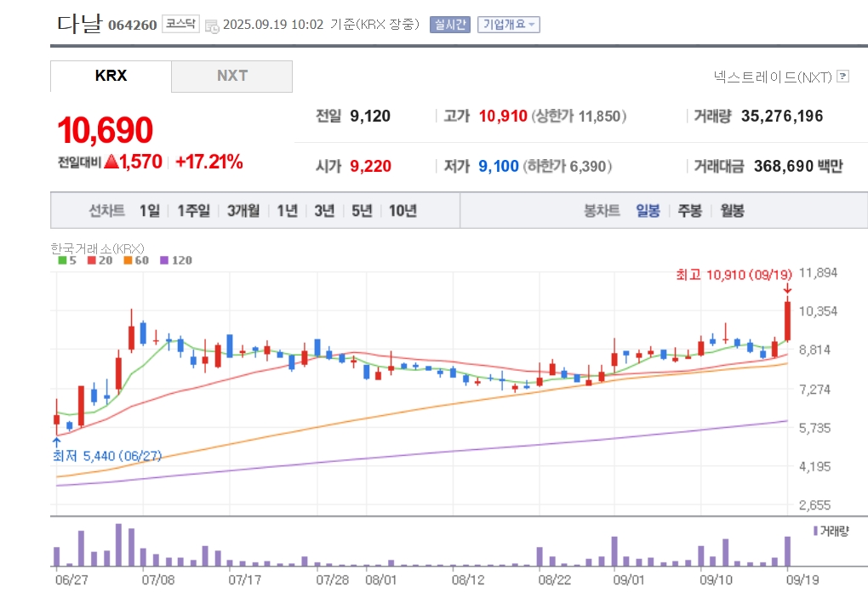
Task: Select 일봉 daily candle chart
Action: click(x=648, y=211)
